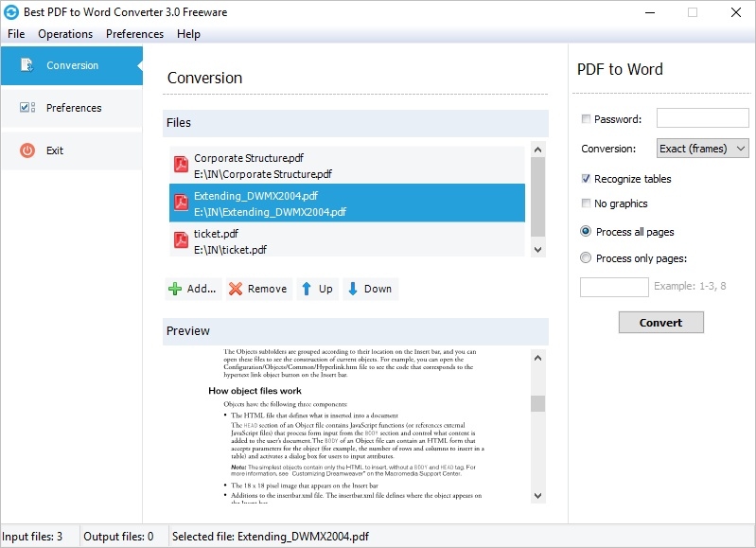Click the PDF icon for Extending_DWMX2004.pdf
Viewport: 756px width, 548px height.
(x=182, y=203)
